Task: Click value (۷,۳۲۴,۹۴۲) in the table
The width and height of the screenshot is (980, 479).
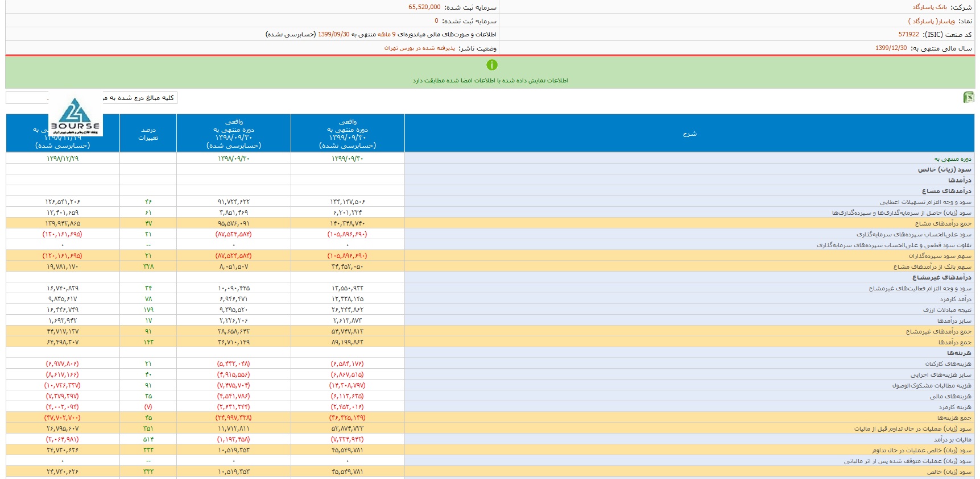Action: click(348, 439)
